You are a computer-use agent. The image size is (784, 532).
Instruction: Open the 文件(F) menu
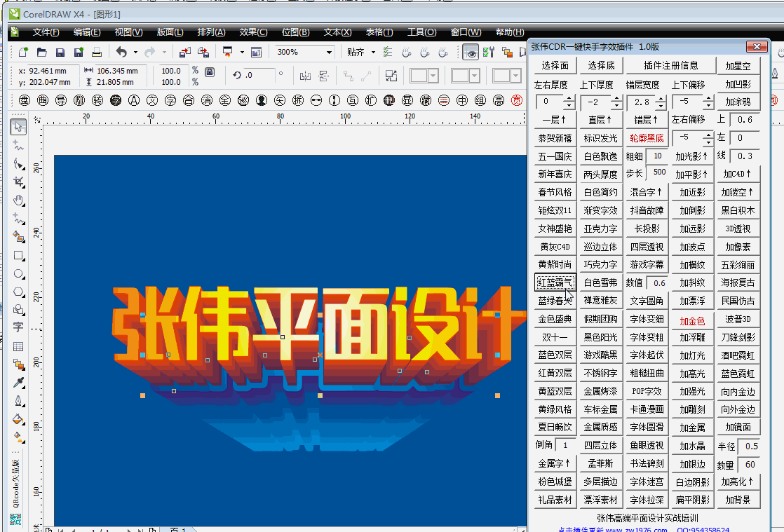[46, 32]
